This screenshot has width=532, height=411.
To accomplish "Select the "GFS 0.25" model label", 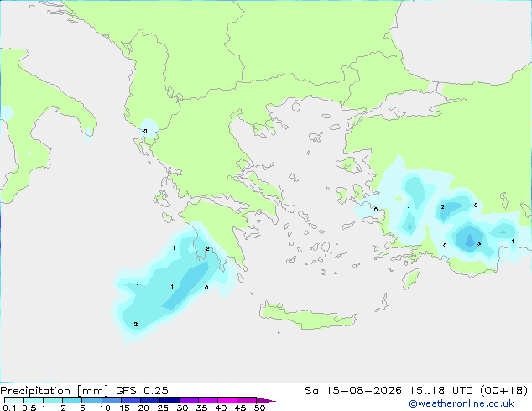I will (142, 391).
